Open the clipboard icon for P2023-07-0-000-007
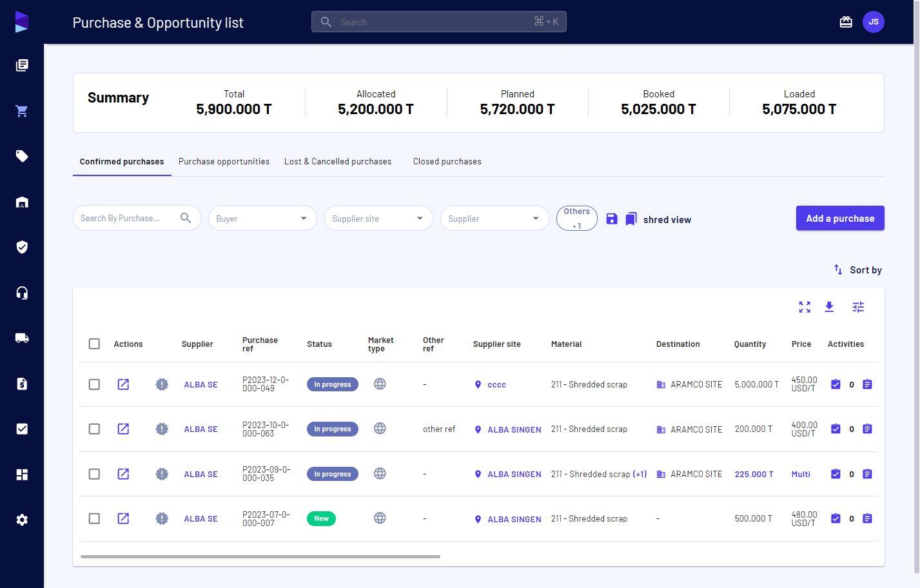920x588 pixels. pyautogui.click(x=867, y=518)
